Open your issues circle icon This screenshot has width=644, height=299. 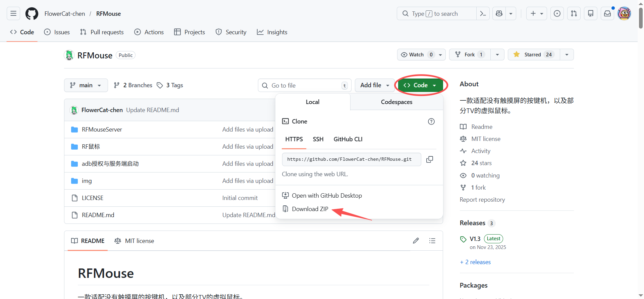click(x=557, y=13)
